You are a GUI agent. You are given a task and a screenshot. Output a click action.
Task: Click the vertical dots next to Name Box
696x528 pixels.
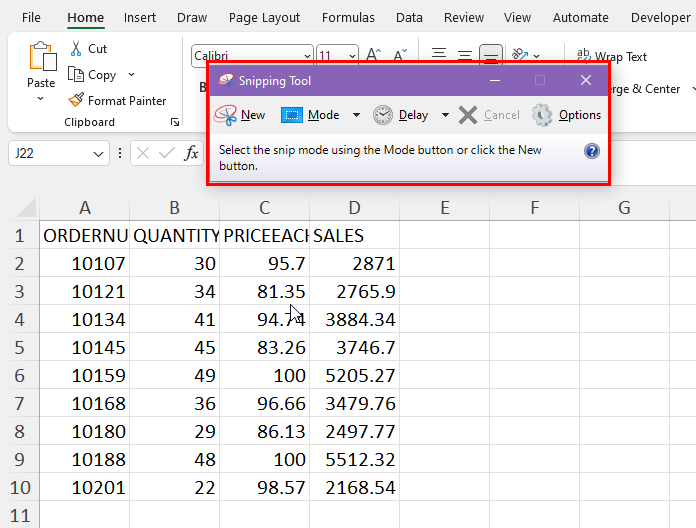120,154
